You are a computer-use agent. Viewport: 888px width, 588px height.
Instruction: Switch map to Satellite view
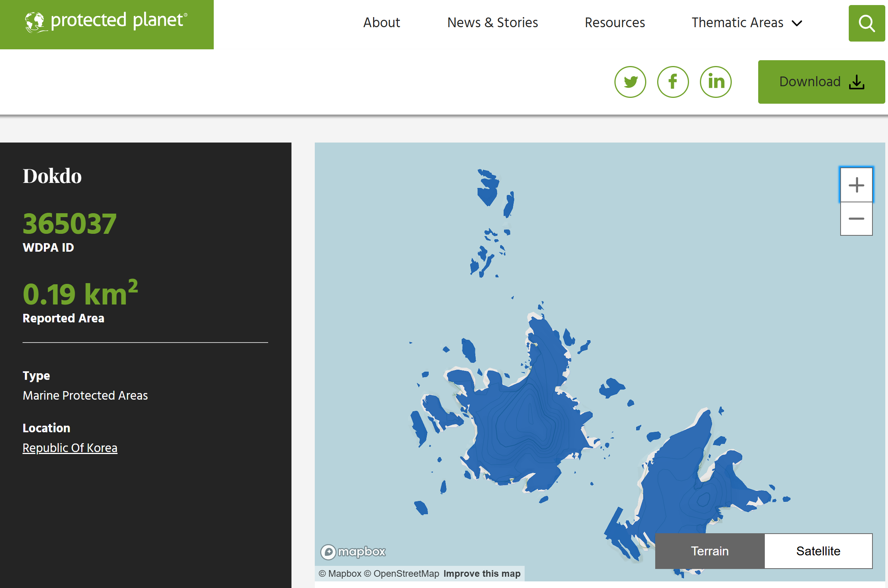(x=818, y=551)
